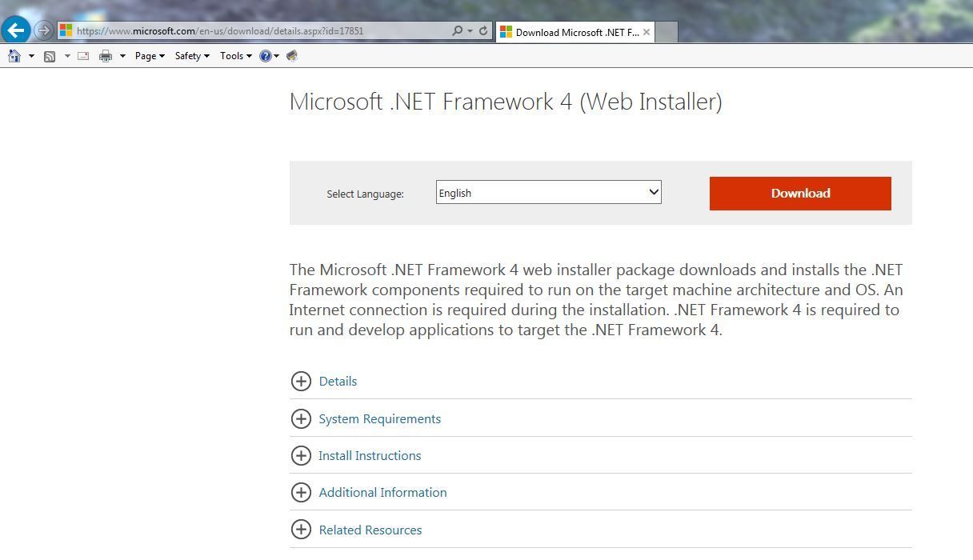Open the Safety menu
Viewport: 973px width, 560px height.
[x=191, y=56]
